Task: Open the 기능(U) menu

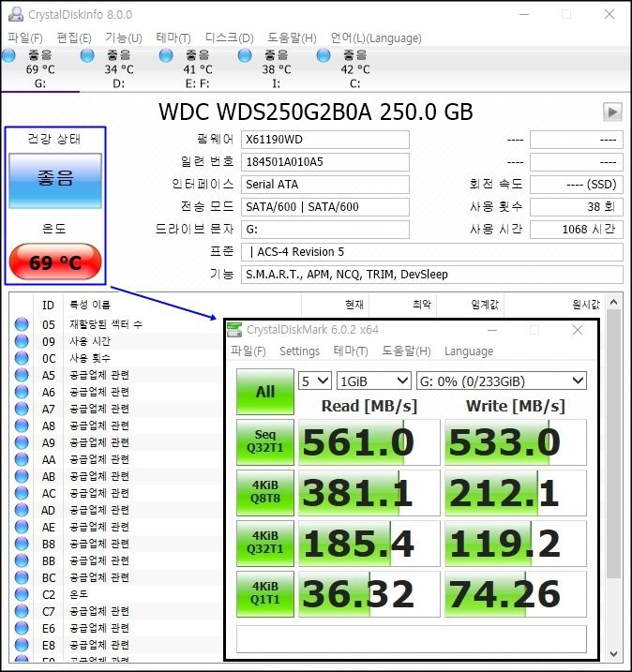Action: click(124, 37)
